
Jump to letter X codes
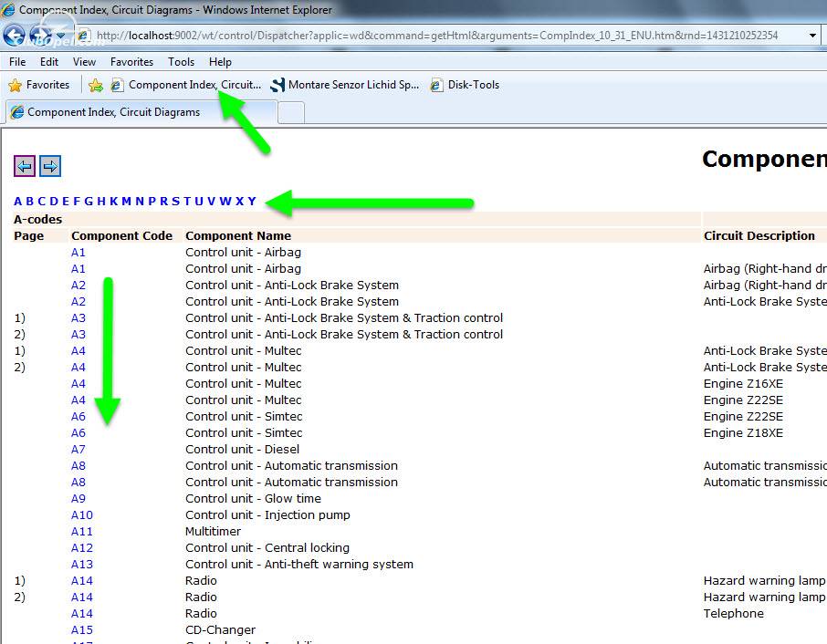(239, 202)
